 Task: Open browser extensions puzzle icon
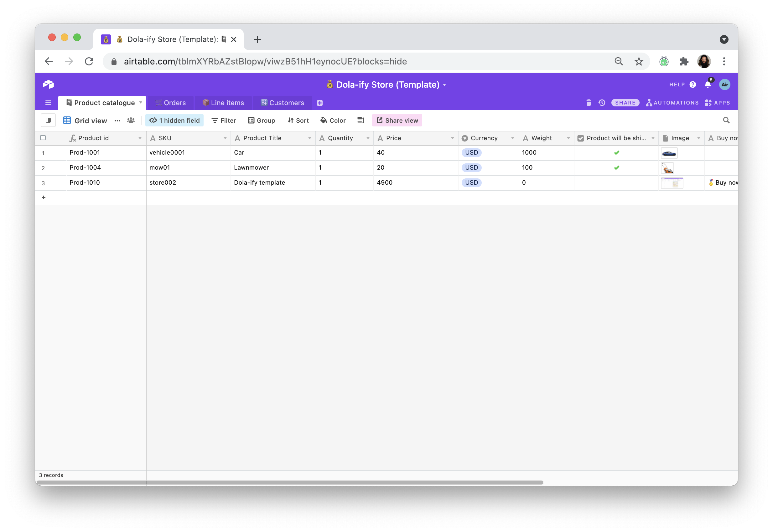[x=684, y=61]
